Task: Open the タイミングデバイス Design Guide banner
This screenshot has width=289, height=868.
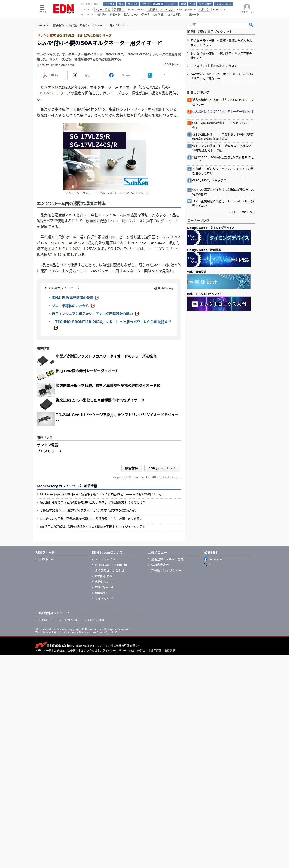Action: pos(219,238)
